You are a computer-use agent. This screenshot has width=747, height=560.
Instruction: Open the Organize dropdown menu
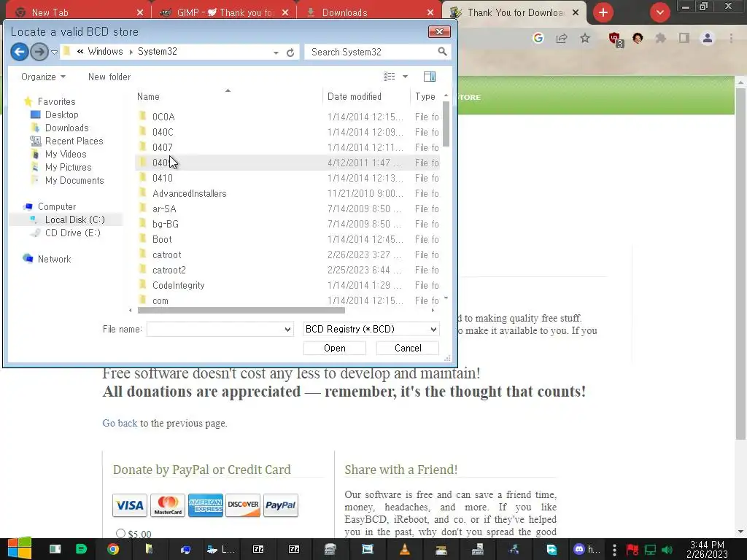coord(43,77)
